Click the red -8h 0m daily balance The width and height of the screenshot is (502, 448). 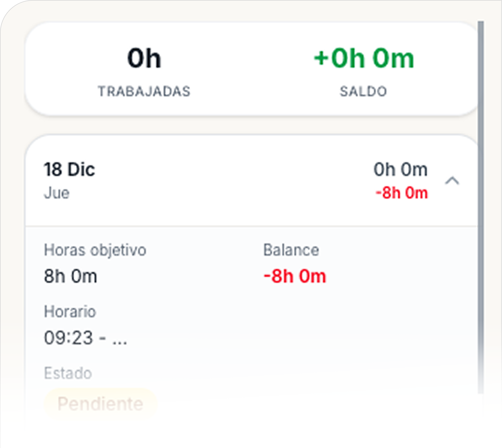point(402,193)
